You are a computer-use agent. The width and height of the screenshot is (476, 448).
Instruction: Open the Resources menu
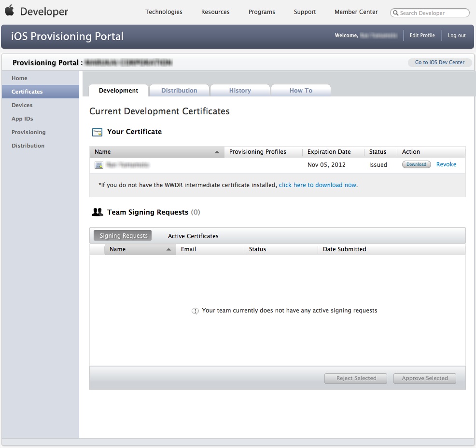pyautogui.click(x=215, y=12)
